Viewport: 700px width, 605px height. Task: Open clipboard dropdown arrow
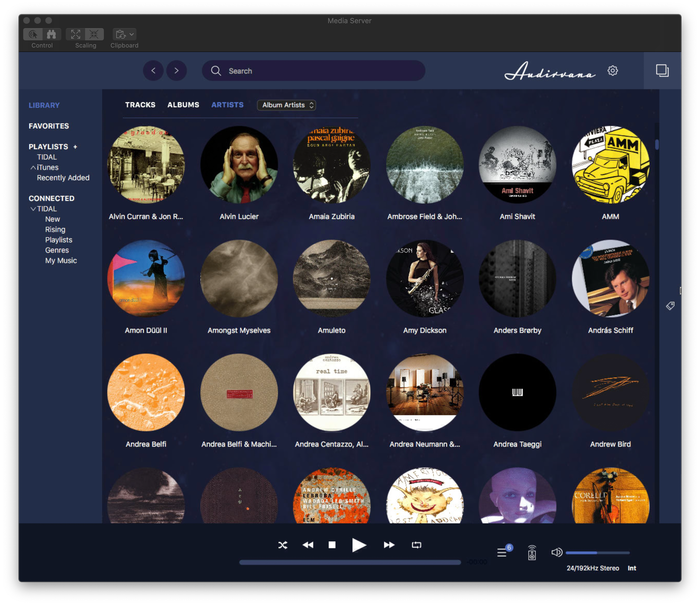click(132, 34)
